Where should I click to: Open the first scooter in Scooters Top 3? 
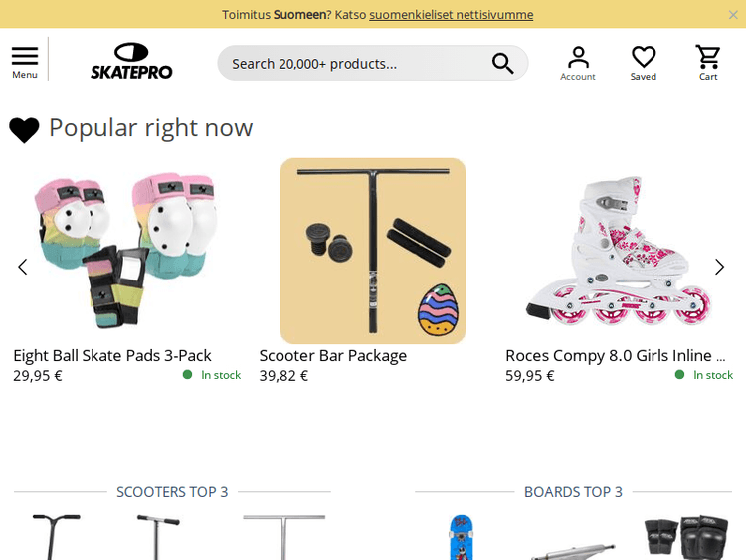point(56,537)
